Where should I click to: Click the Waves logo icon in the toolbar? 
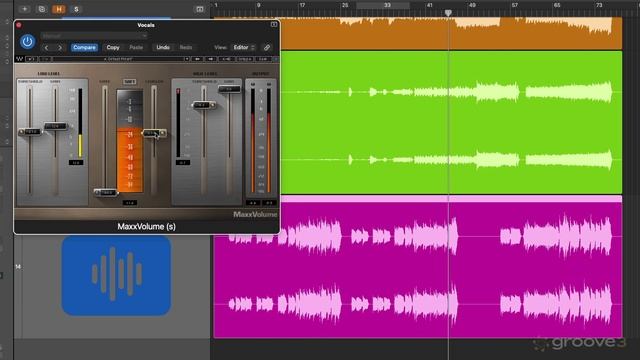[19, 59]
